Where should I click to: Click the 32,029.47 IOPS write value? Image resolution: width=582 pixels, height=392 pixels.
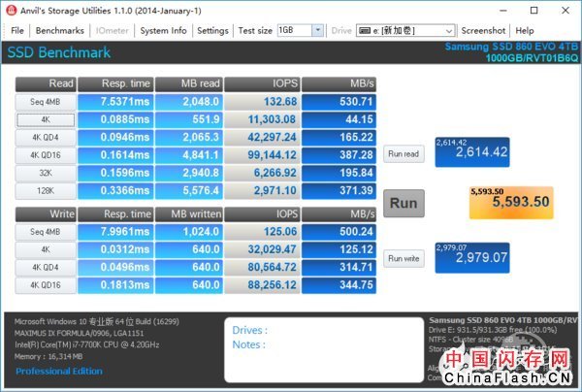click(x=262, y=249)
